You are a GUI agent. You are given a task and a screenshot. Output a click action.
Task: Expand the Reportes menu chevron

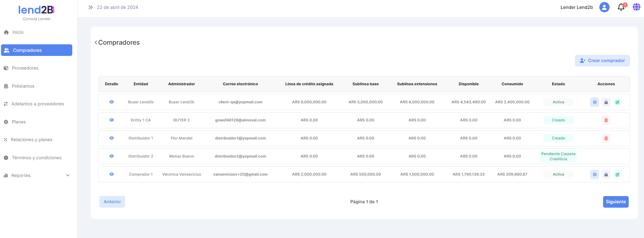68,176
